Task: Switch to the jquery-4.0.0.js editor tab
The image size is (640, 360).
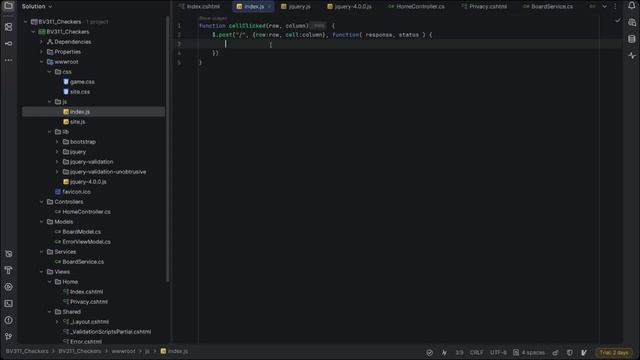Action: pyautogui.click(x=349, y=7)
